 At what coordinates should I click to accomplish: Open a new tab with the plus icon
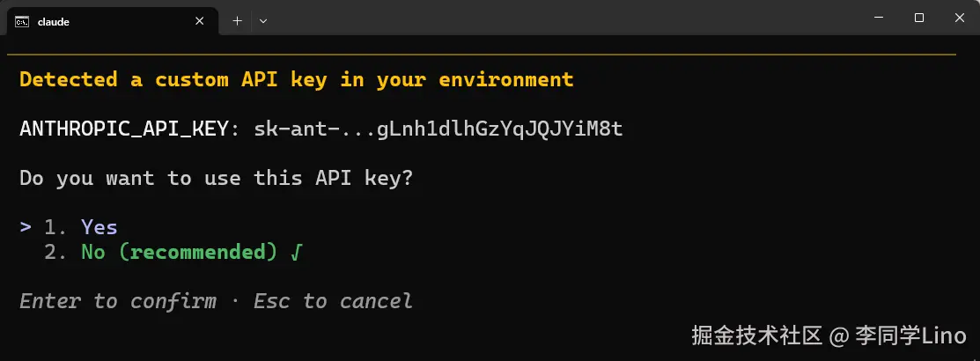click(237, 20)
